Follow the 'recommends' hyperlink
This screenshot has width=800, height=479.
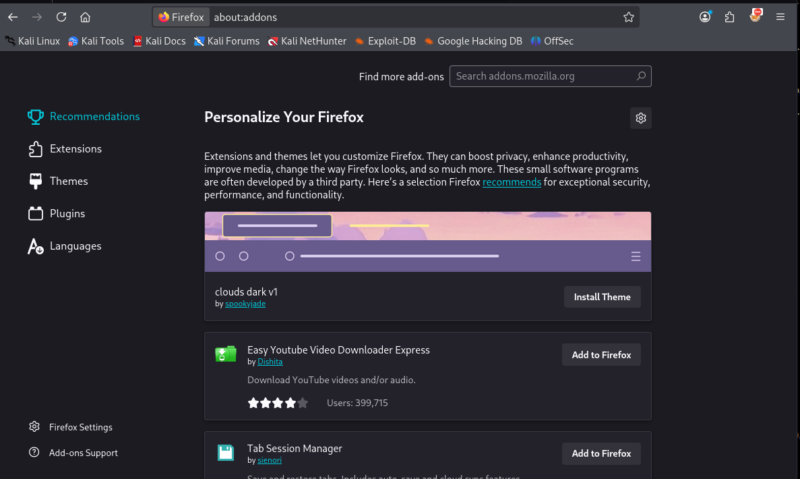[512, 182]
